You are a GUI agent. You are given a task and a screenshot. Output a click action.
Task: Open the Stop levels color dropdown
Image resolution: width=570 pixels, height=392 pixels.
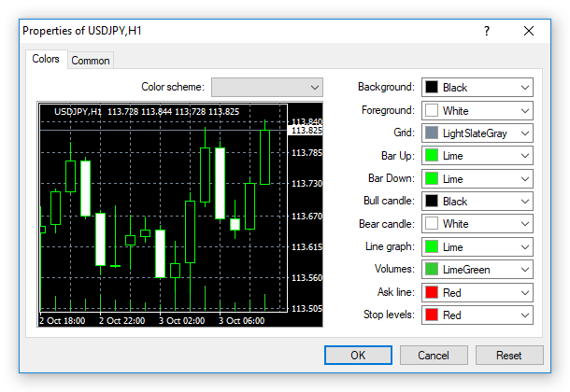tap(477, 315)
